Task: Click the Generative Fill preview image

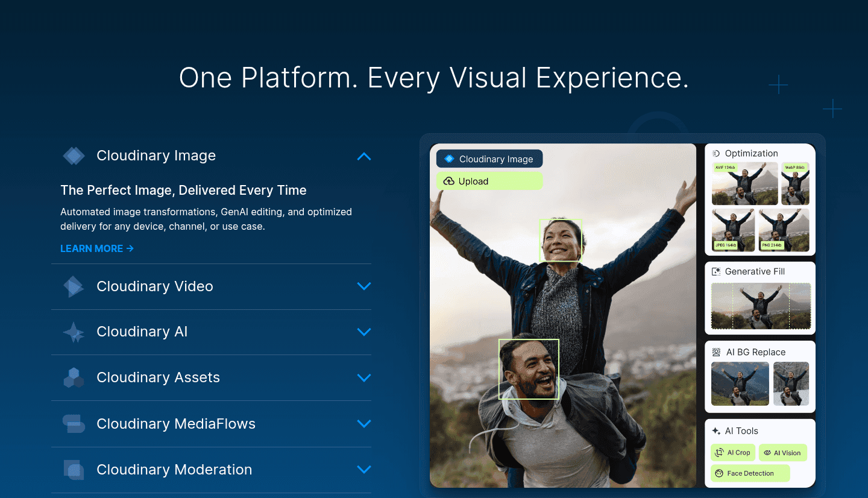Action: point(761,306)
